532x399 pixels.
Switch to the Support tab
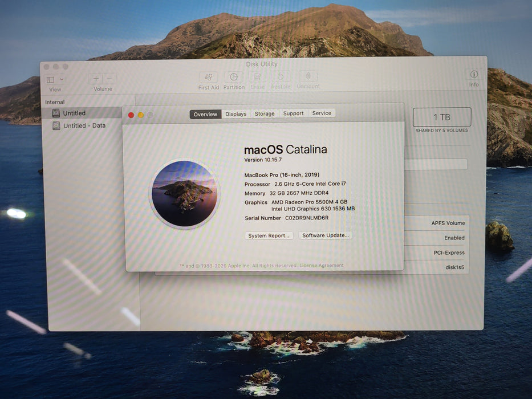tap(293, 113)
